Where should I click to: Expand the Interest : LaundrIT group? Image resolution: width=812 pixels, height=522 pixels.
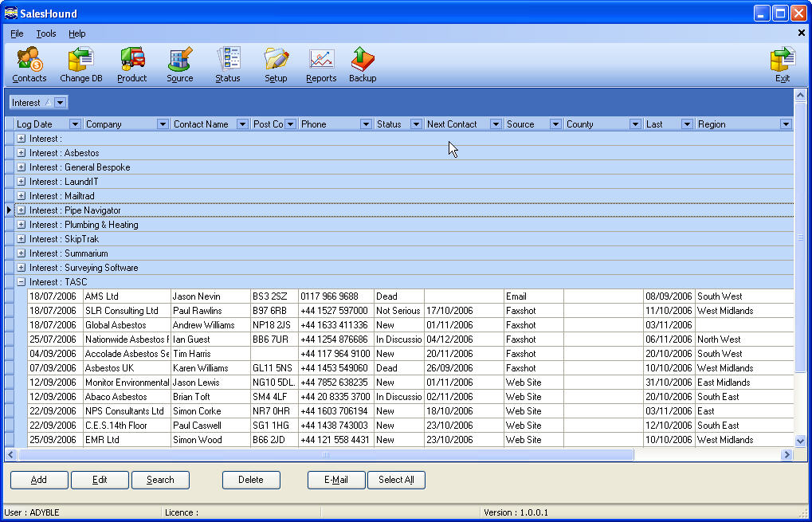[x=22, y=182]
